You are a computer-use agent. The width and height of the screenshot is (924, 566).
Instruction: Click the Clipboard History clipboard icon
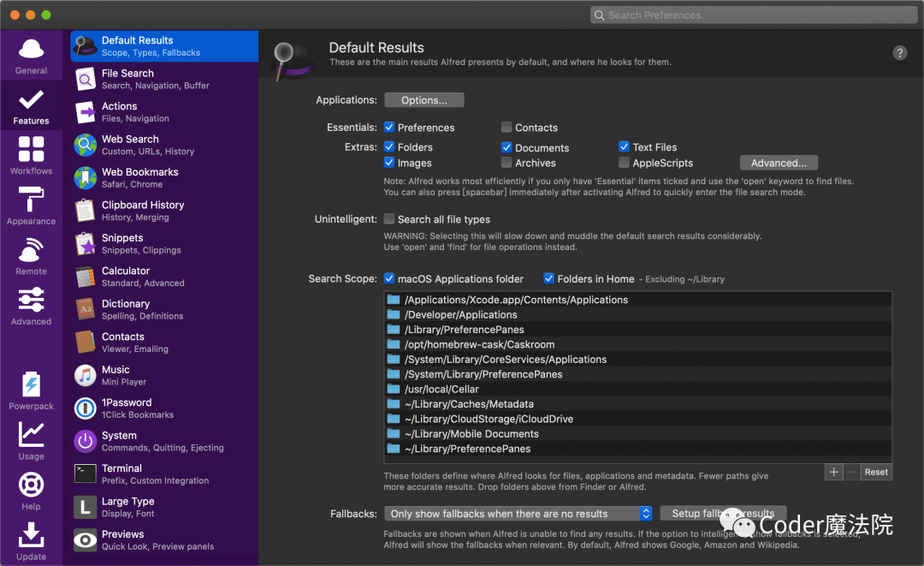click(86, 211)
